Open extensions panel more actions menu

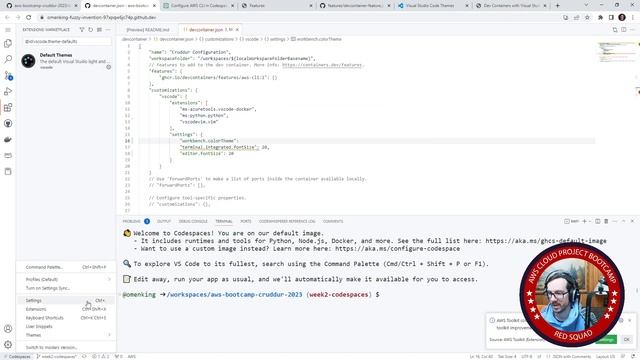pos(108,30)
